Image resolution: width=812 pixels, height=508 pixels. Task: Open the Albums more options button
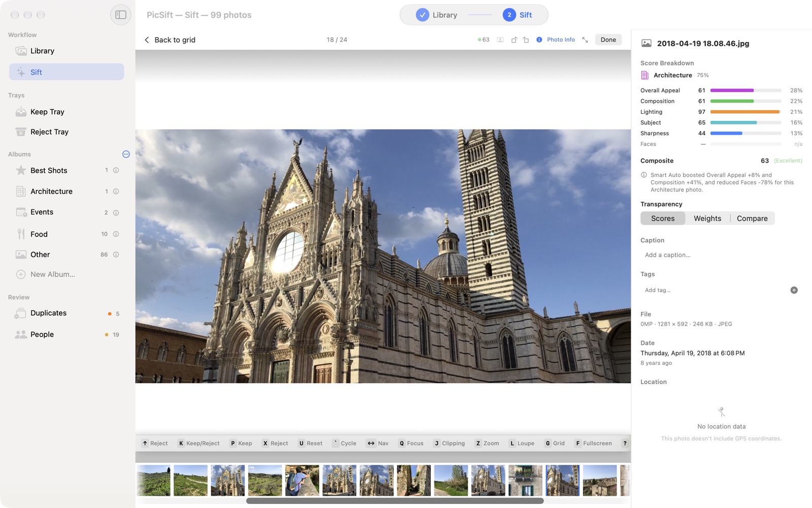click(x=126, y=154)
